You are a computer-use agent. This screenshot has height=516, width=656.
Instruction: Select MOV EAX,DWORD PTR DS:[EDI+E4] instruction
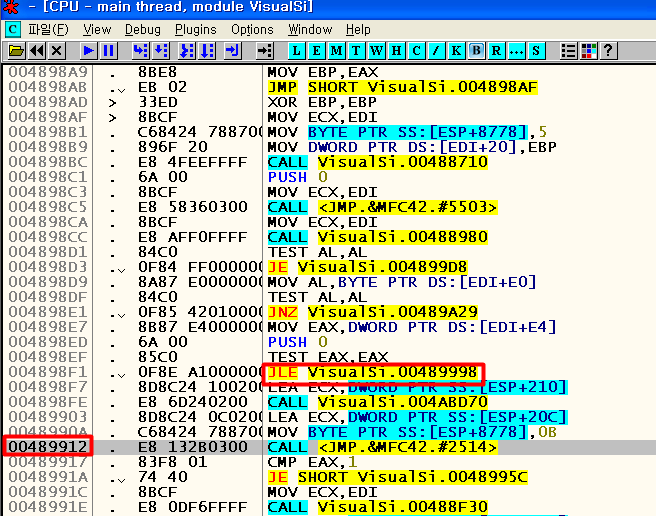(412, 327)
